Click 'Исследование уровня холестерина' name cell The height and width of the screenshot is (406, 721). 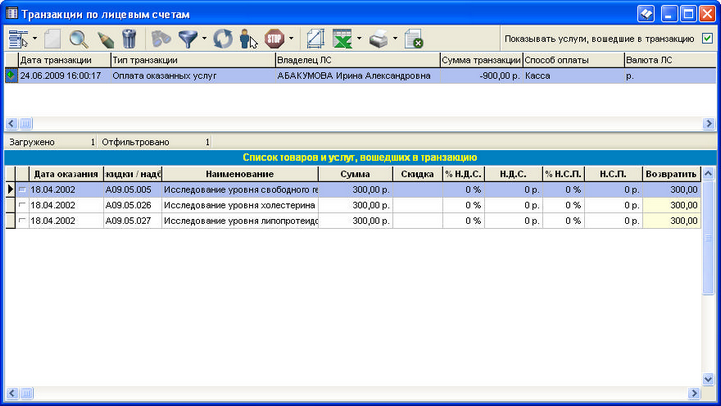[x=240, y=205]
